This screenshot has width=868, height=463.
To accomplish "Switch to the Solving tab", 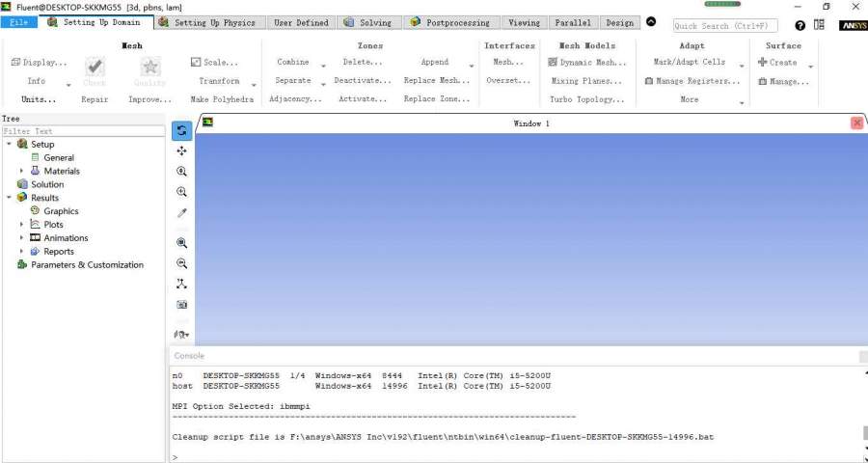I will pyautogui.click(x=368, y=23).
